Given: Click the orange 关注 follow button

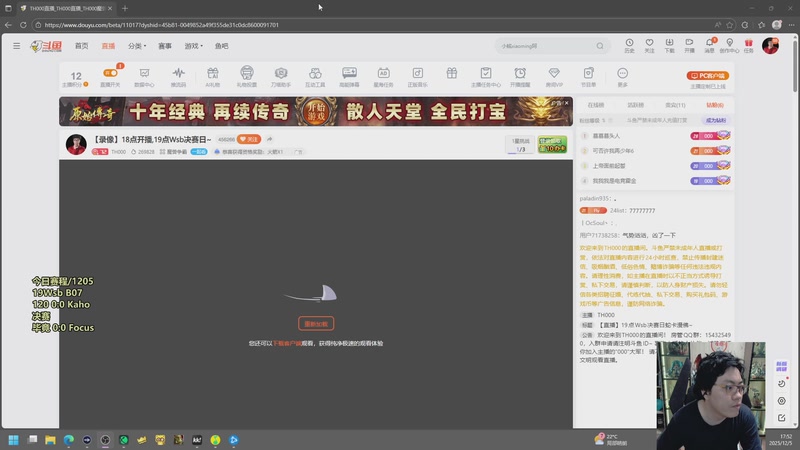Looking at the screenshot, I should tap(249, 139).
